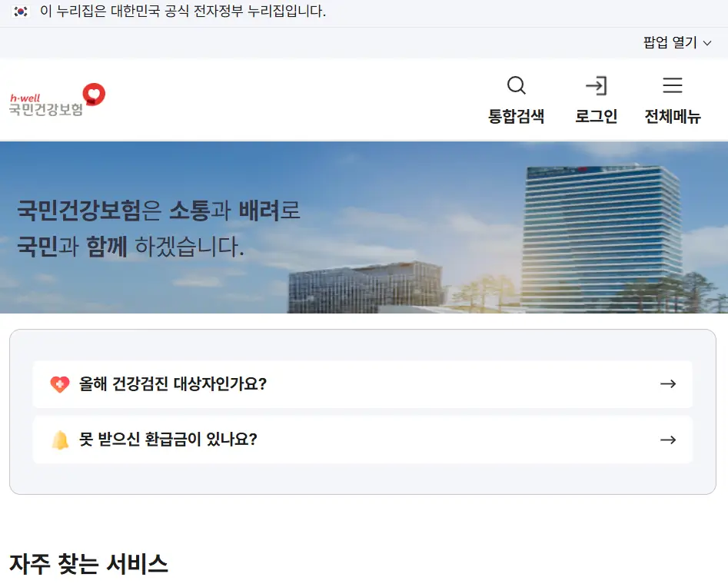This screenshot has width=728, height=584.
Task: Open the 전체메뉴 hamburger menu icon
Action: 673,85
